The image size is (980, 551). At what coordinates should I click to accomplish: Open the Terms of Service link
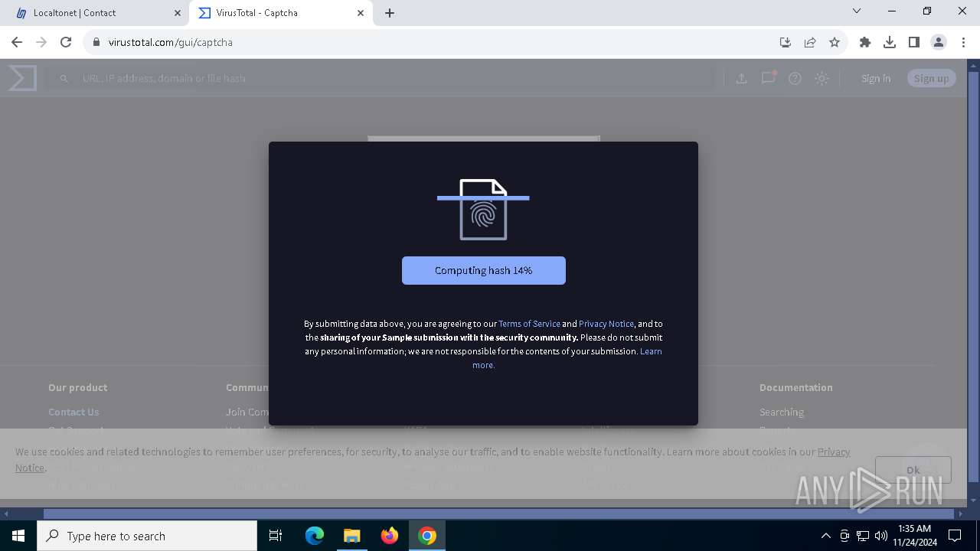coord(530,324)
